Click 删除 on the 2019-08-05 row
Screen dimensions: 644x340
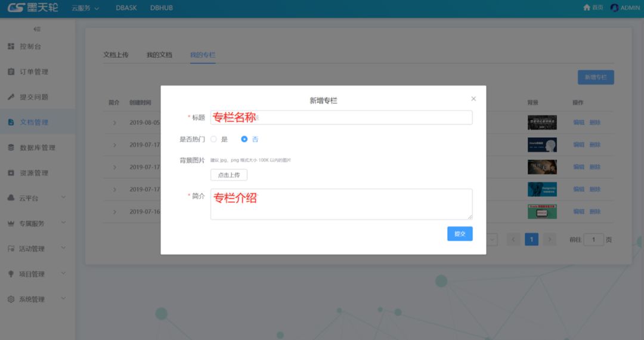(x=595, y=122)
